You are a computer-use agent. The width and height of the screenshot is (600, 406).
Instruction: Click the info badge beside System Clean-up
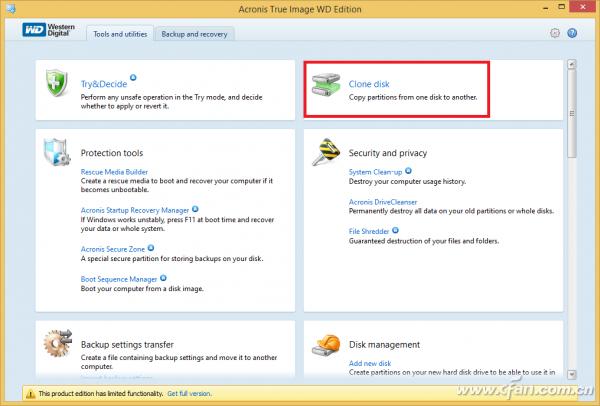408,171
